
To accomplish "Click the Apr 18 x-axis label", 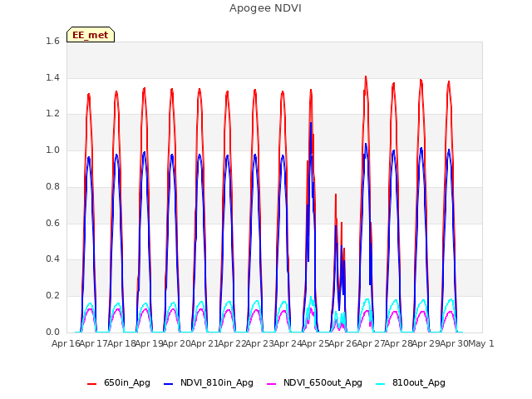I will pyautogui.click(x=121, y=343).
